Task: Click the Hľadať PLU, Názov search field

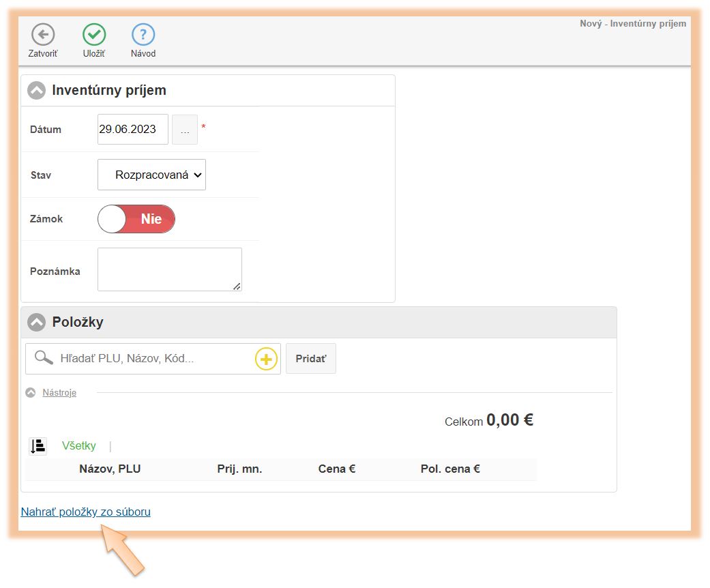Action: (x=153, y=359)
